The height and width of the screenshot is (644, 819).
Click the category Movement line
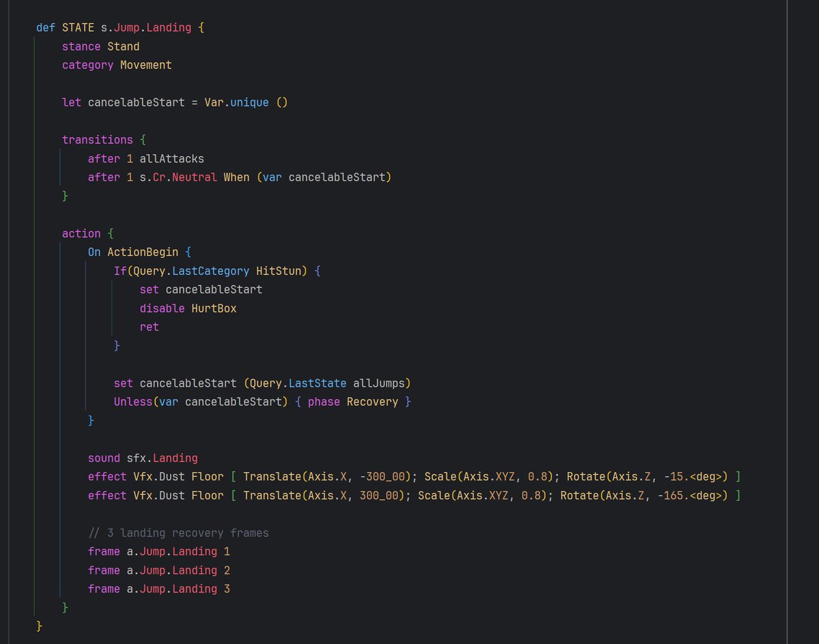(117, 65)
